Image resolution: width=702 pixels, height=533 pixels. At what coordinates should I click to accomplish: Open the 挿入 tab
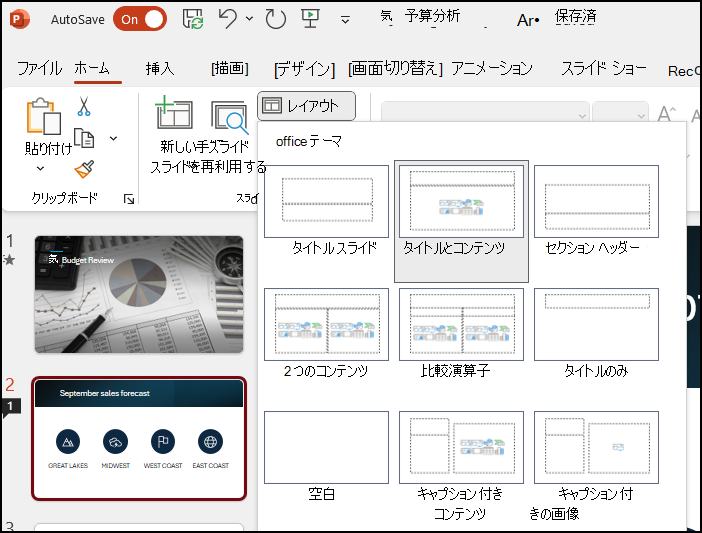[160, 68]
